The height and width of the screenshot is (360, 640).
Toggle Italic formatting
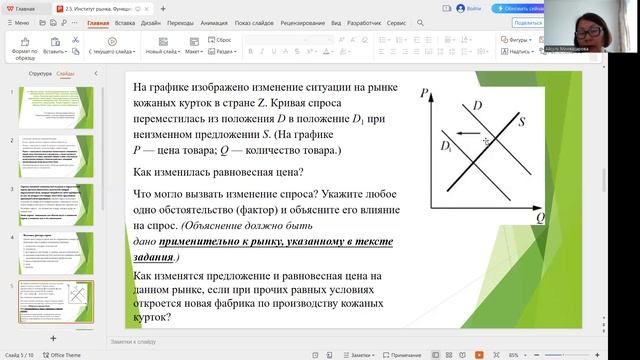click(262, 51)
